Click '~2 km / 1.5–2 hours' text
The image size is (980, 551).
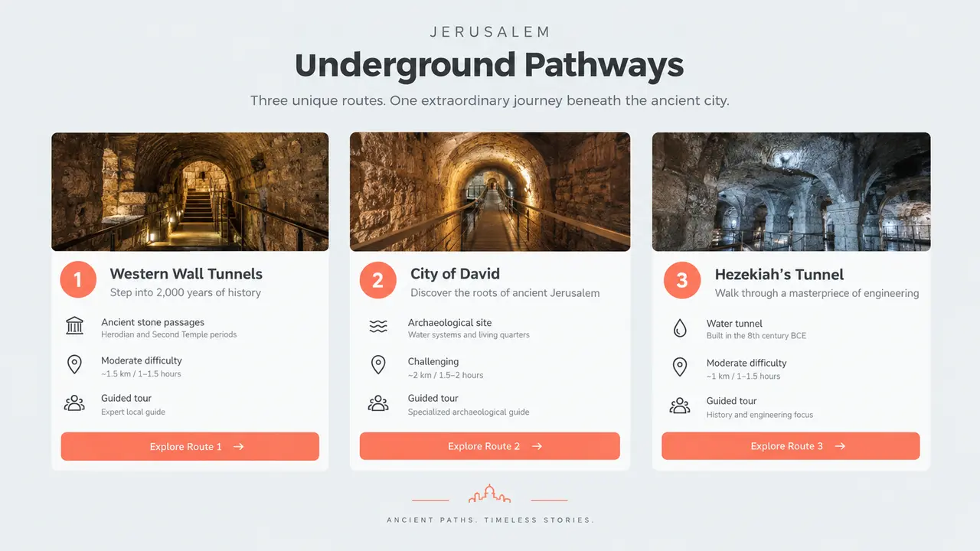pyautogui.click(x=446, y=375)
